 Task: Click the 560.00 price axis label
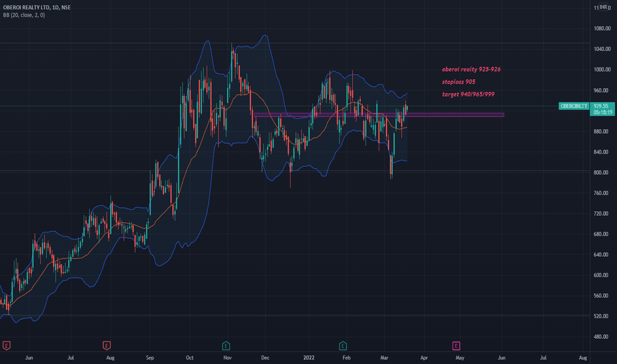pyautogui.click(x=601, y=296)
